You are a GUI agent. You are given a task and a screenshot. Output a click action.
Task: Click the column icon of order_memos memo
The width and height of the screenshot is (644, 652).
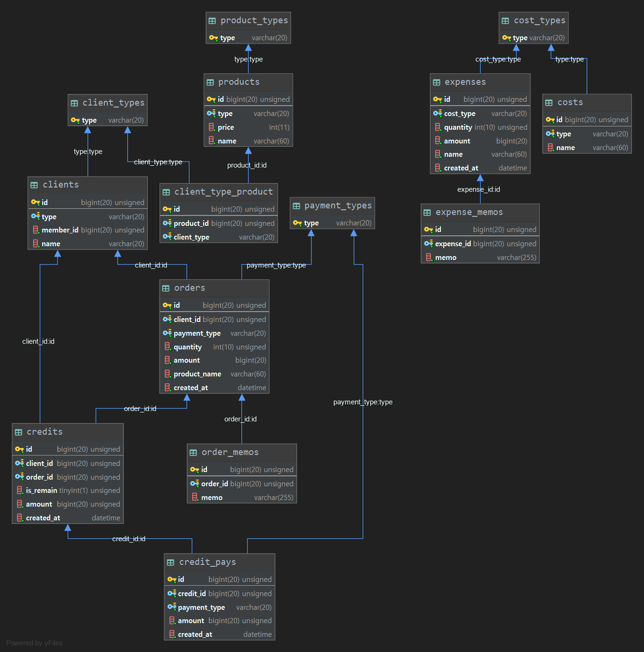[x=195, y=497]
